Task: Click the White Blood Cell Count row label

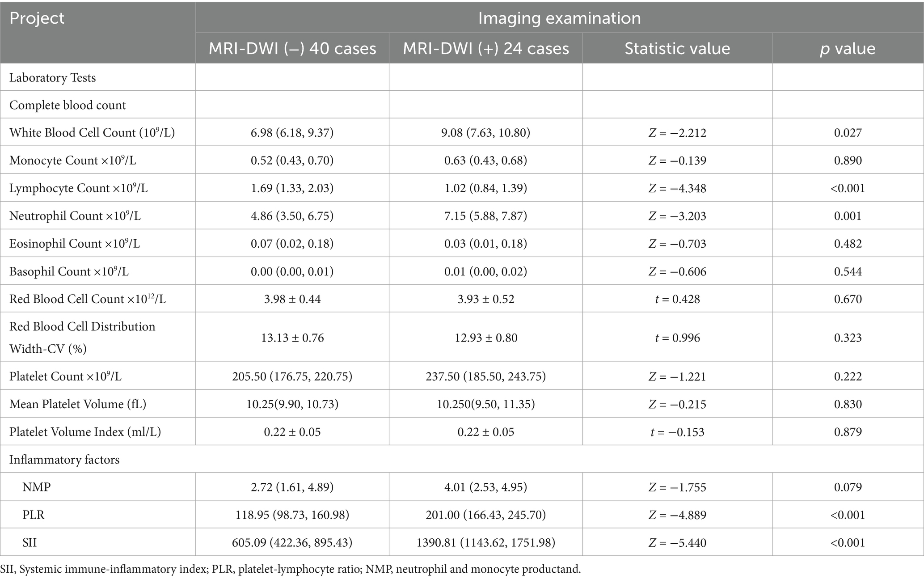Action: tap(92, 133)
